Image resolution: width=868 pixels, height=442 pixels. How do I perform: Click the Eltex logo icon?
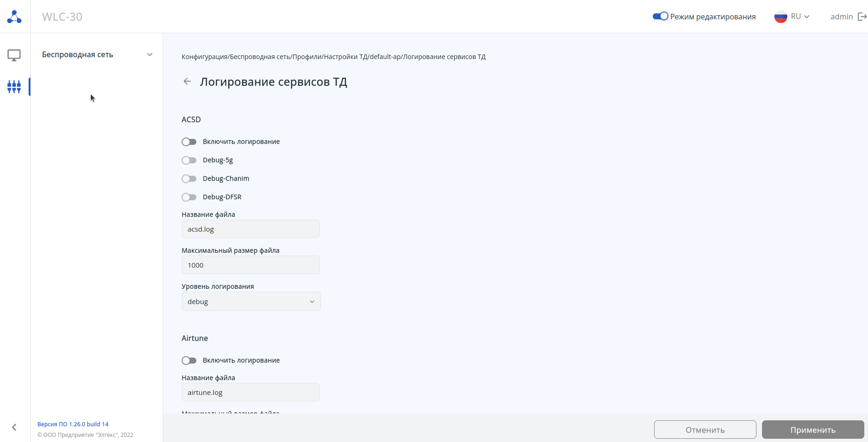pyautogui.click(x=14, y=17)
